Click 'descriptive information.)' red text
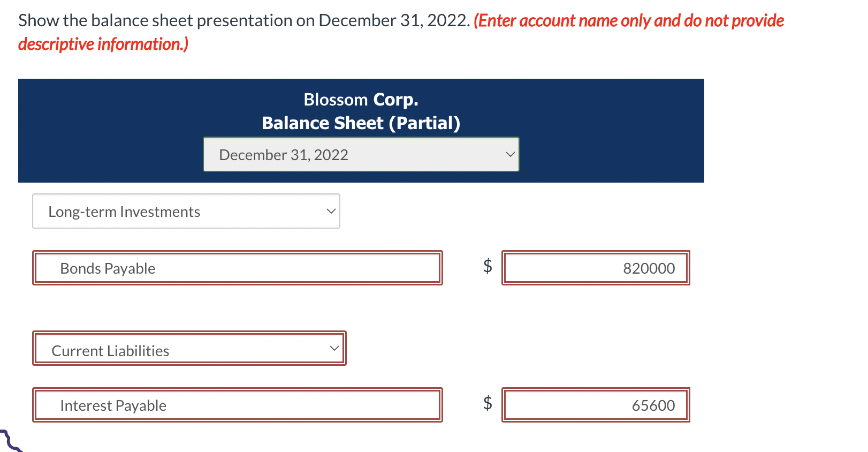The width and height of the screenshot is (868, 452). [103, 44]
